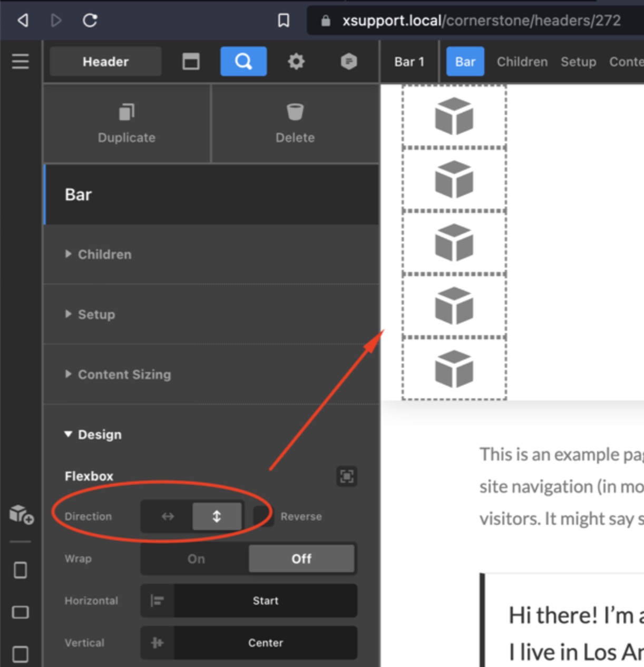The width and height of the screenshot is (644, 667).
Task: Click the add elements cube icon
Action: [21, 514]
